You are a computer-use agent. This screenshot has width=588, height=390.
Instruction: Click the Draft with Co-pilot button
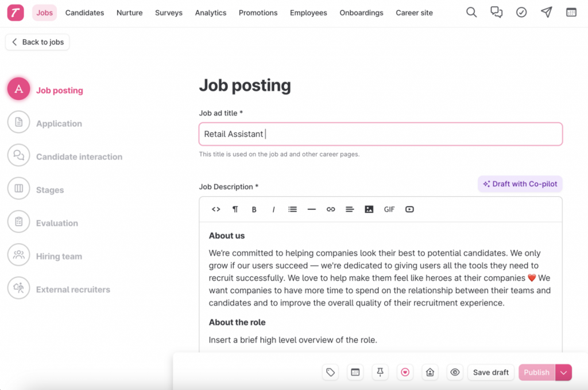(520, 184)
